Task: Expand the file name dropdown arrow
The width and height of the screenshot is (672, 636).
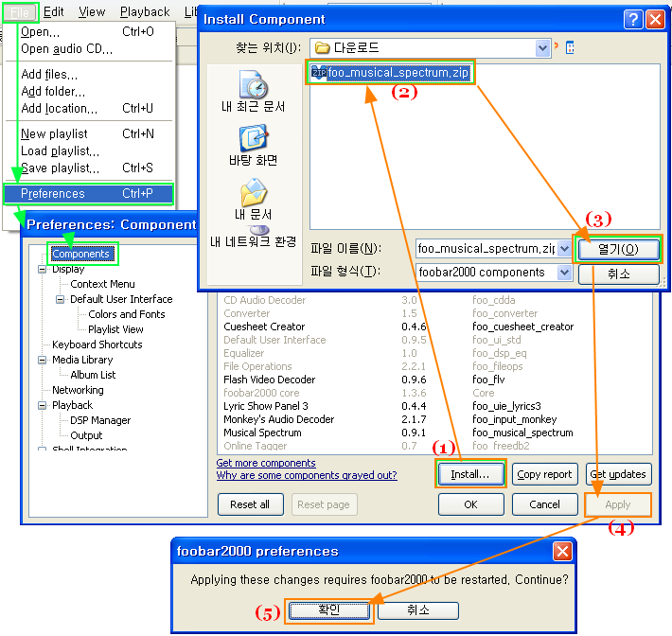Action: 564,248
